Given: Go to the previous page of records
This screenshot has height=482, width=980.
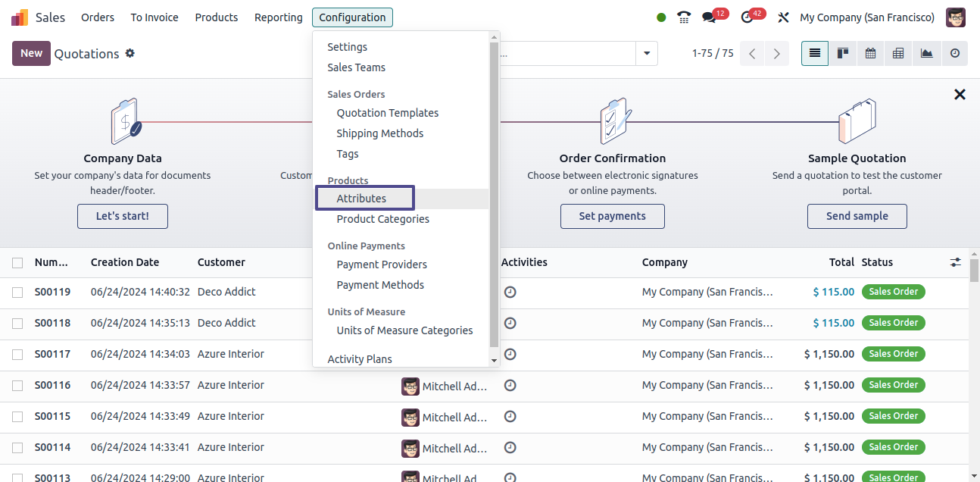Looking at the screenshot, I should (x=752, y=53).
